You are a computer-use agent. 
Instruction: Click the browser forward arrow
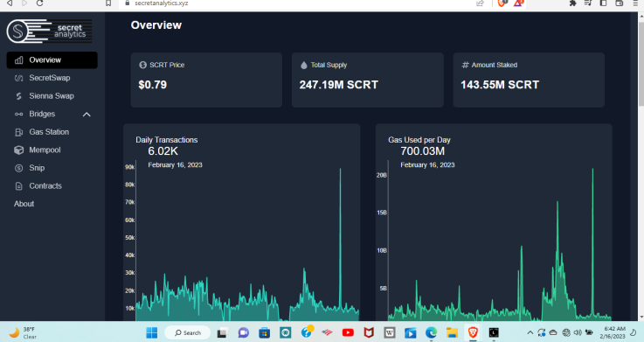(24, 3)
